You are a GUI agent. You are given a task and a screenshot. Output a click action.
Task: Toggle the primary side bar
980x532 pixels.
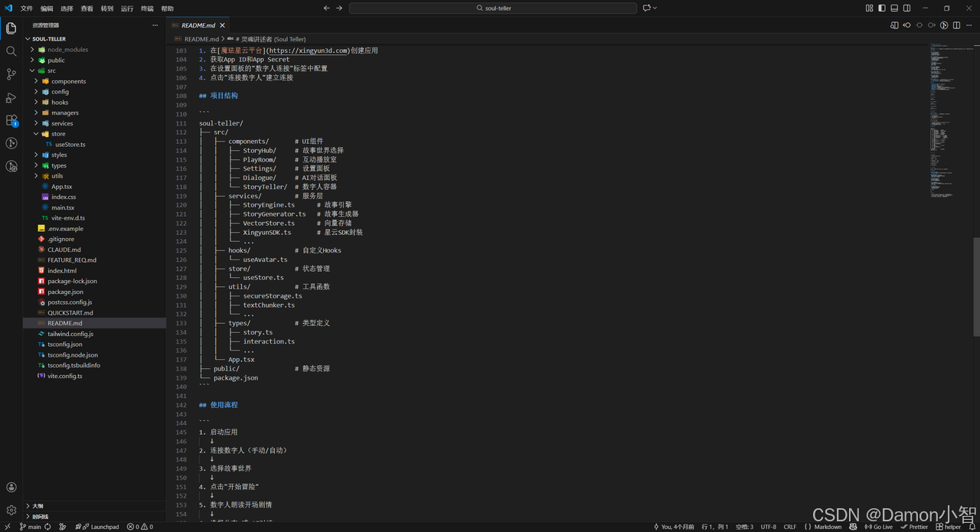pyautogui.click(x=882, y=8)
